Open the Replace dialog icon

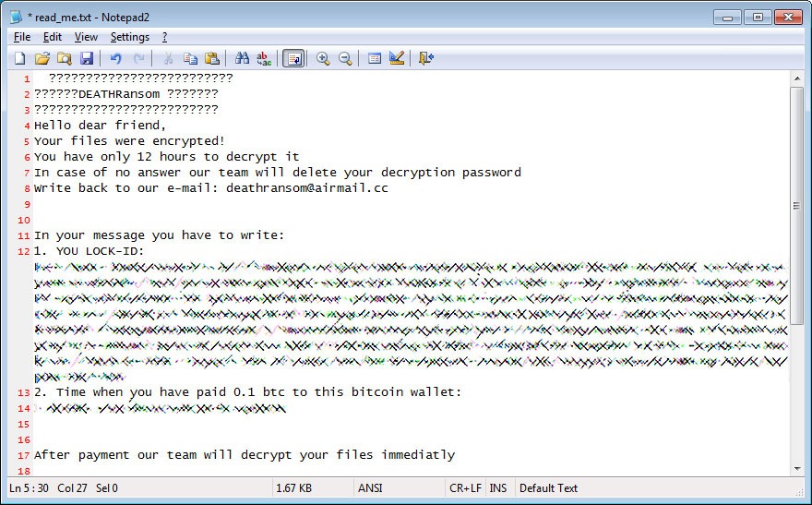pyautogui.click(x=264, y=58)
